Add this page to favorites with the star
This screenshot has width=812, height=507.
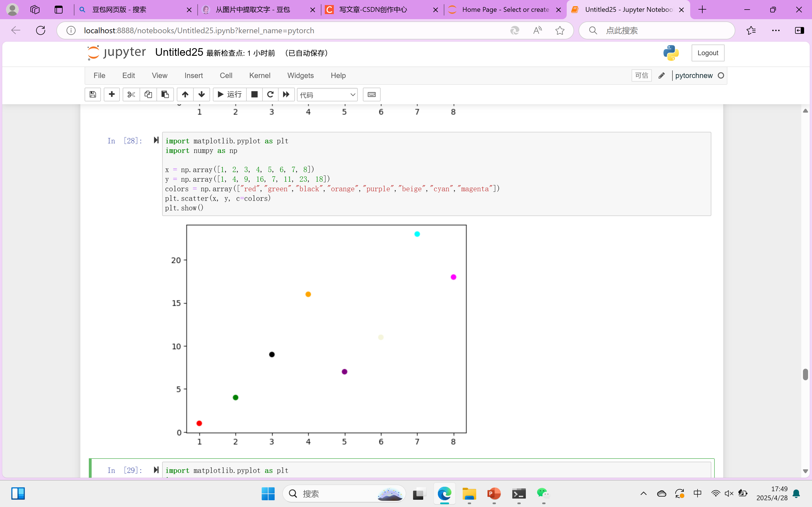(560, 30)
